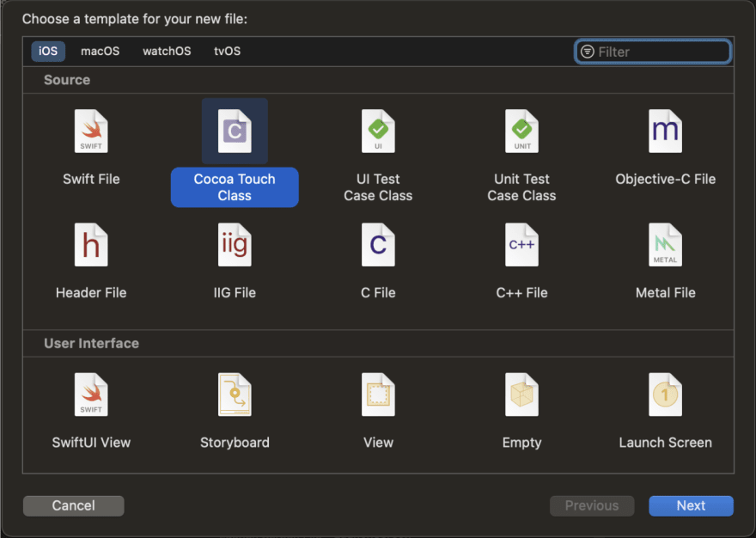
Task: Click the "IIG File" label
Action: pyautogui.click(x=235, y=292)
